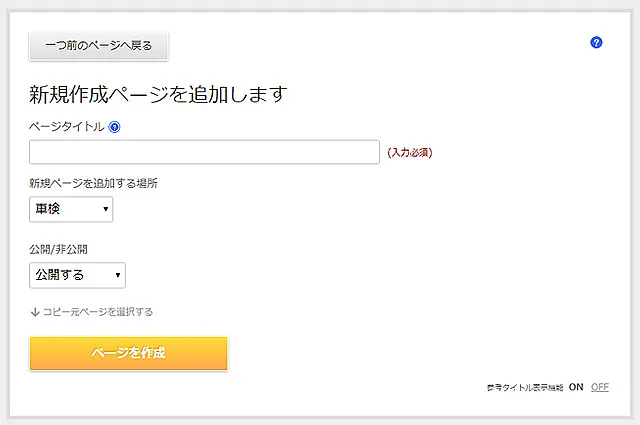Switch the title display feature to OFF
Screen dimensions: 640x425
599,387
